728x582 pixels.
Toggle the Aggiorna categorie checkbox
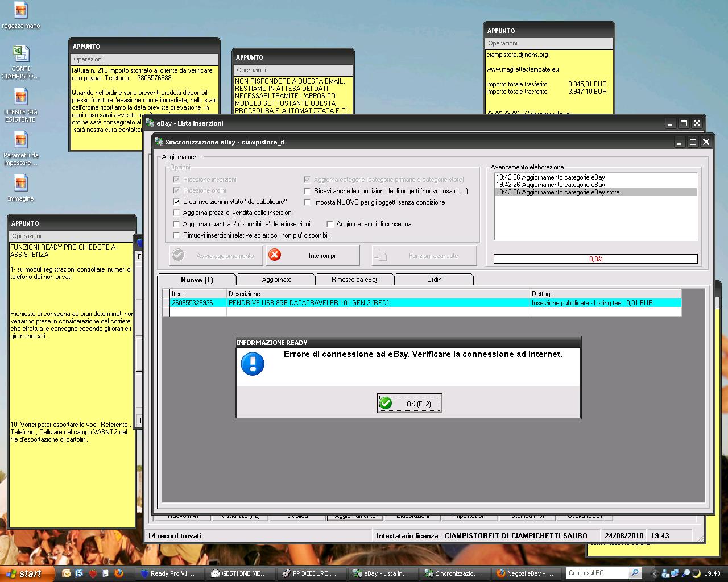(307, 180)
